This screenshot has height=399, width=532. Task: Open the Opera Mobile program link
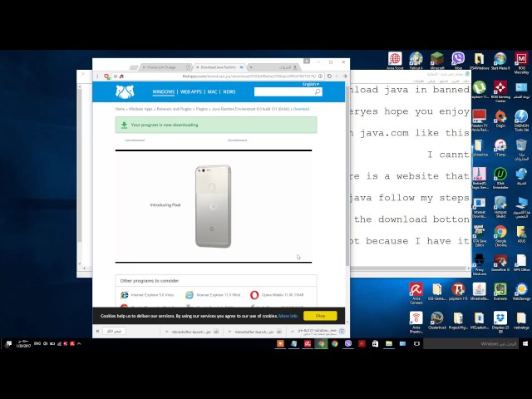[x=277, y=295]
